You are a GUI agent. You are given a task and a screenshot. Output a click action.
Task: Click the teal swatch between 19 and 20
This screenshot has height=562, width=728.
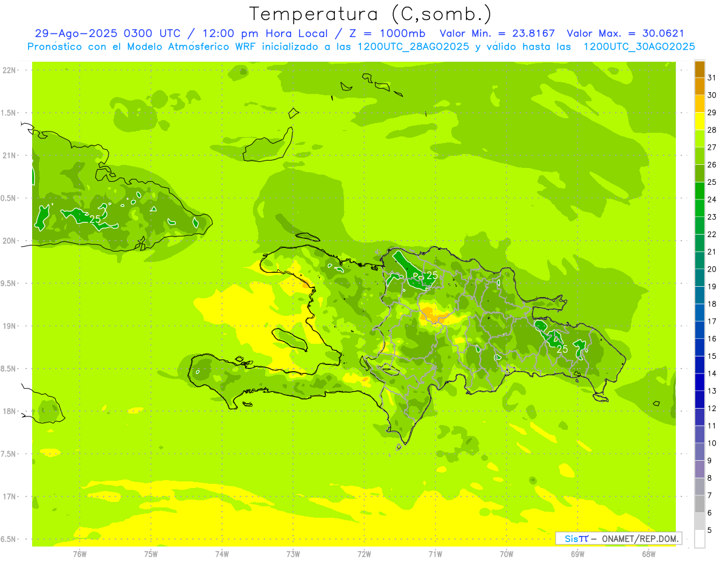click(x=699, y=278)
